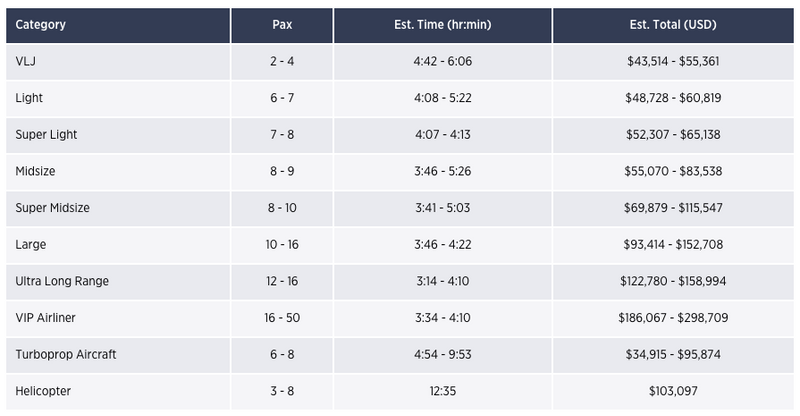Click the Ultra Long Range category
The height and width of the screenshot is (416, 800).
pyautogui.click(x=62, y=281)
